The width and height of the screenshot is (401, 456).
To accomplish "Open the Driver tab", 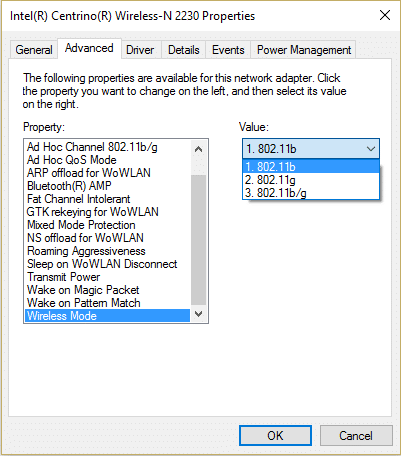I will [140, 50].
